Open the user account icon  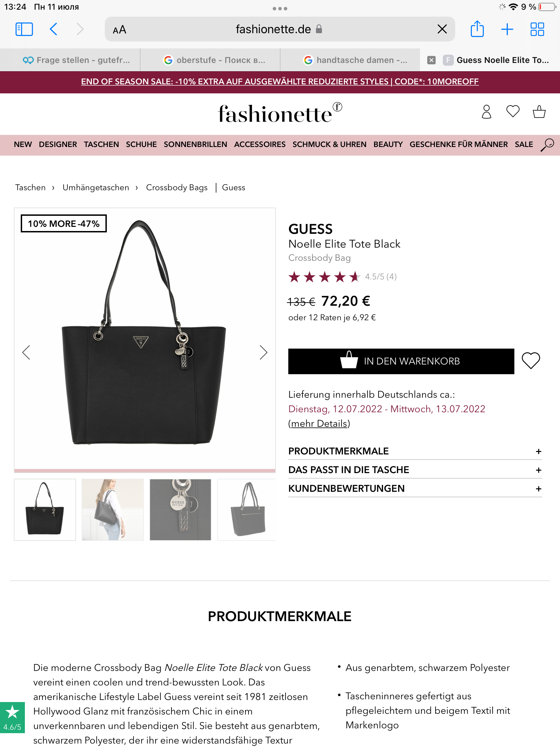[x=486, y=112]
